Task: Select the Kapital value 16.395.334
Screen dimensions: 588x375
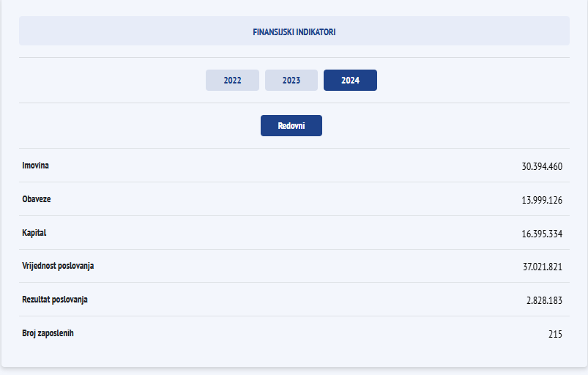Action: point(541,234)
